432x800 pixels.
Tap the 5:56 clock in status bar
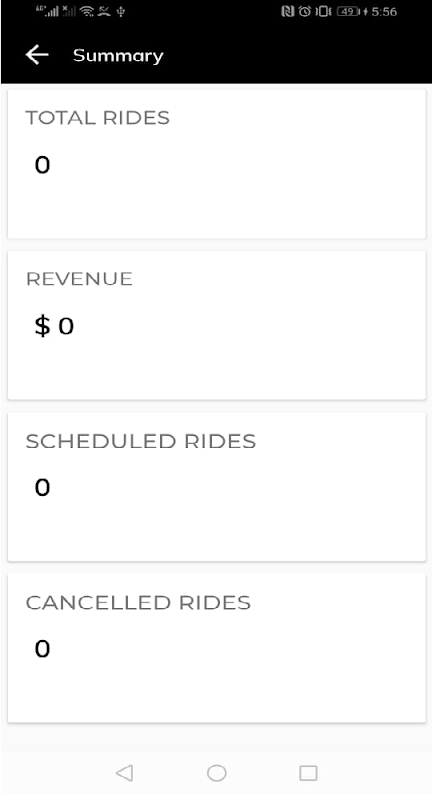(384, 11)
